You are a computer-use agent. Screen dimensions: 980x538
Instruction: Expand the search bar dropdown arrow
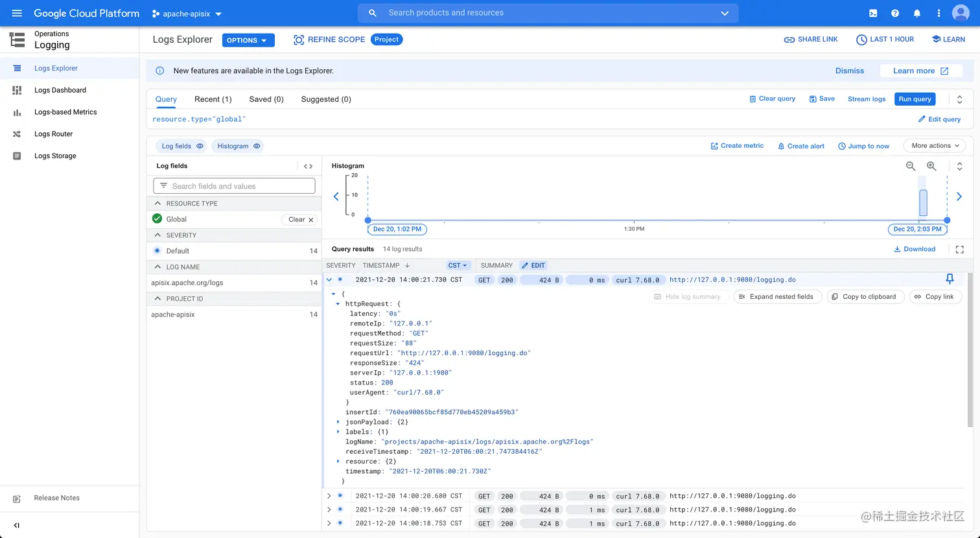(725, 13)
